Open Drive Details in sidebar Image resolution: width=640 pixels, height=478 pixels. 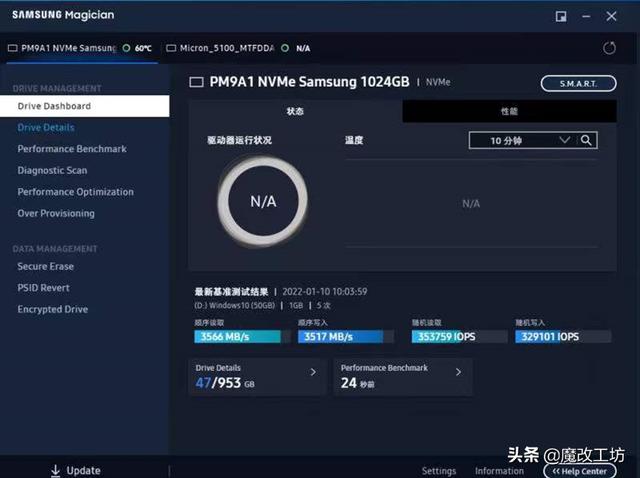46,127
